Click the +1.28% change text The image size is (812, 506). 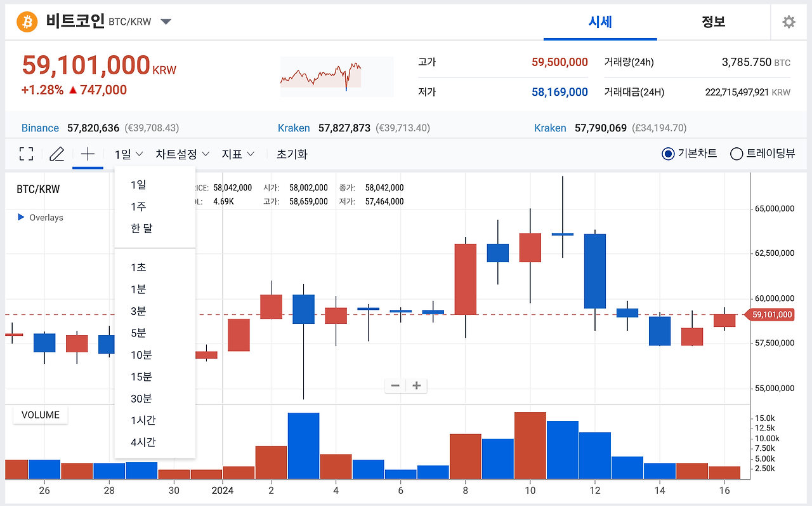click(x=43, y=90)
